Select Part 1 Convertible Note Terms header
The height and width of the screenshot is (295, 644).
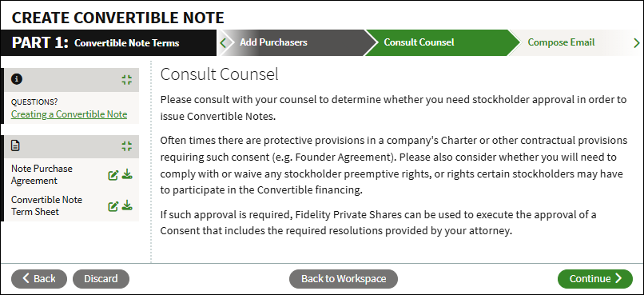109,42
